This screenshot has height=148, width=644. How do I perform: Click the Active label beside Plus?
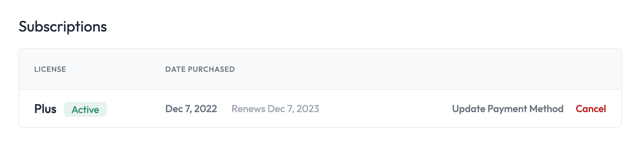(x=85, y=109)
